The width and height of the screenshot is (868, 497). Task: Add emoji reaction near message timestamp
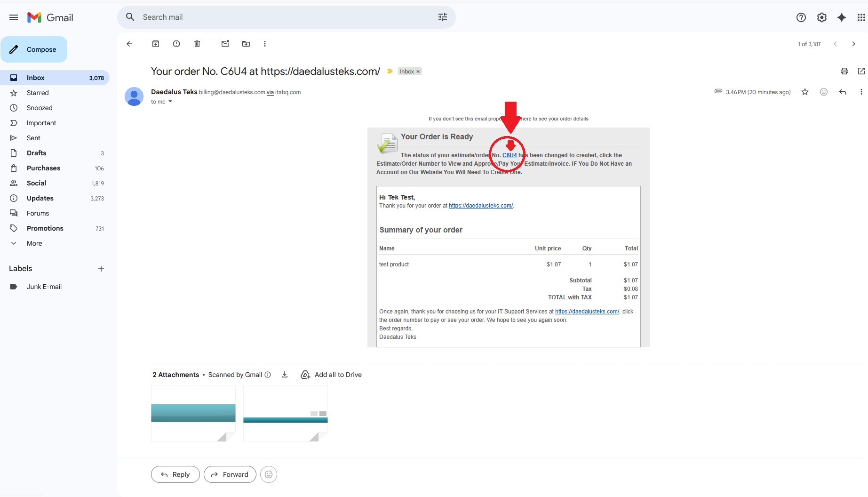click(x=824, y=92)
